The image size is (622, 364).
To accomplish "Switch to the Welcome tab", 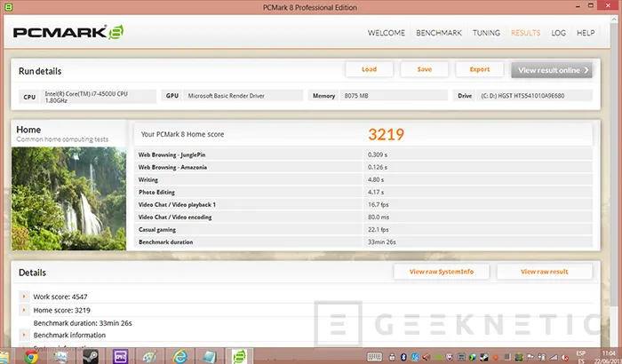I will (387, 33).
